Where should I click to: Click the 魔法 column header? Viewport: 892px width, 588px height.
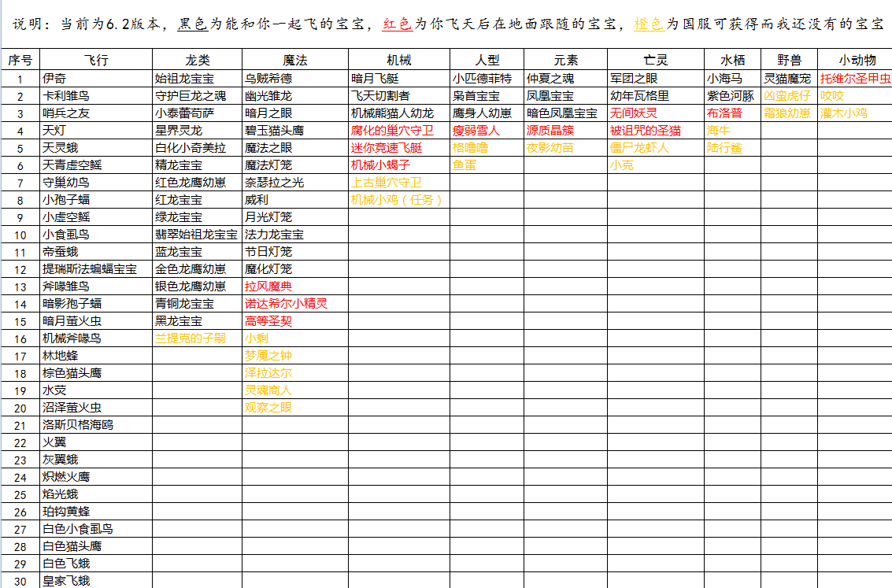[x=295, y=60]
